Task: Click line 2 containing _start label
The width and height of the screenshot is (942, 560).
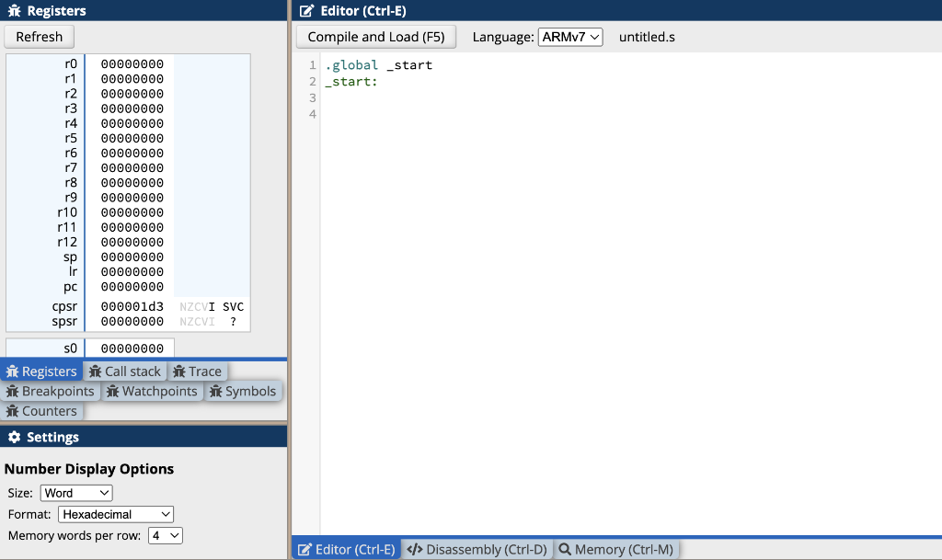Action: click(x=350, y=81)
